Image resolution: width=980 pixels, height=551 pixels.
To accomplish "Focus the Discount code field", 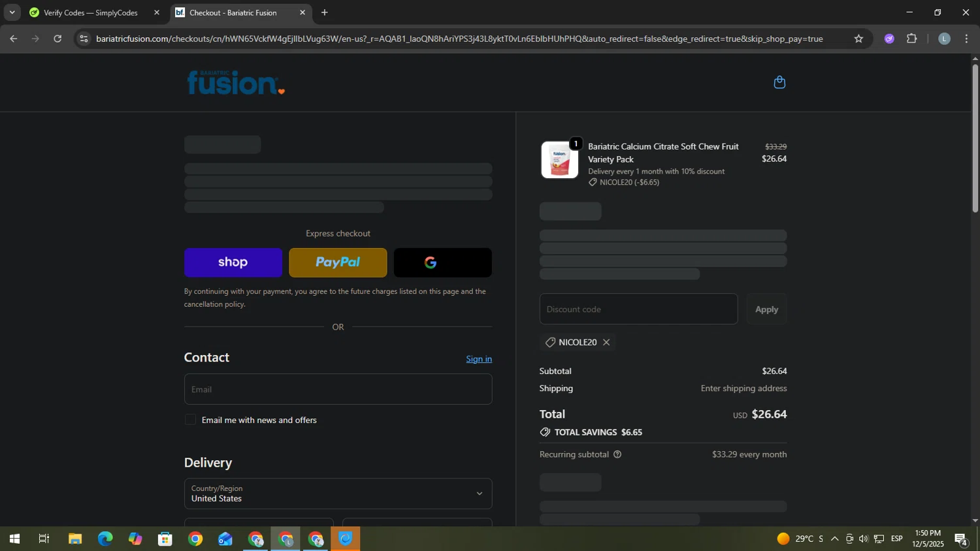I will coord(638,309).
